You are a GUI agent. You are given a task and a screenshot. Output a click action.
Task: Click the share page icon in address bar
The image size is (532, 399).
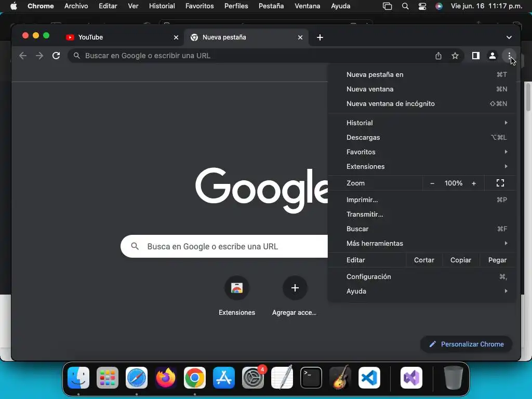coord(438,56)
